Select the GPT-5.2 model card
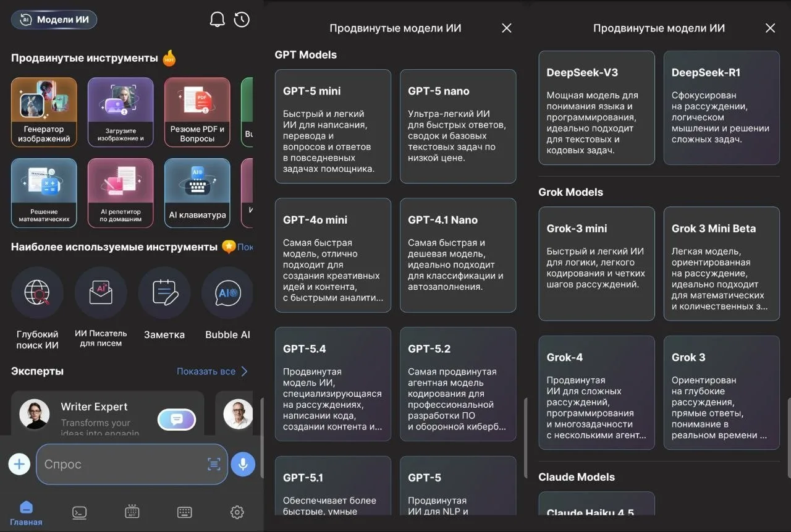This screenshot has width=791, height=532. pos(458,384)
